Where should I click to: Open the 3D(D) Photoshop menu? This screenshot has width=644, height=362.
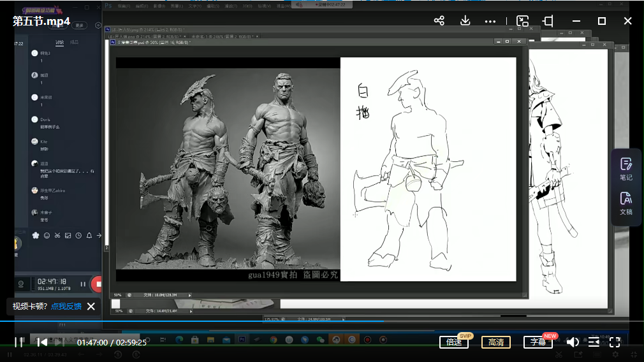pyautogui.click(x=247, y=6)
